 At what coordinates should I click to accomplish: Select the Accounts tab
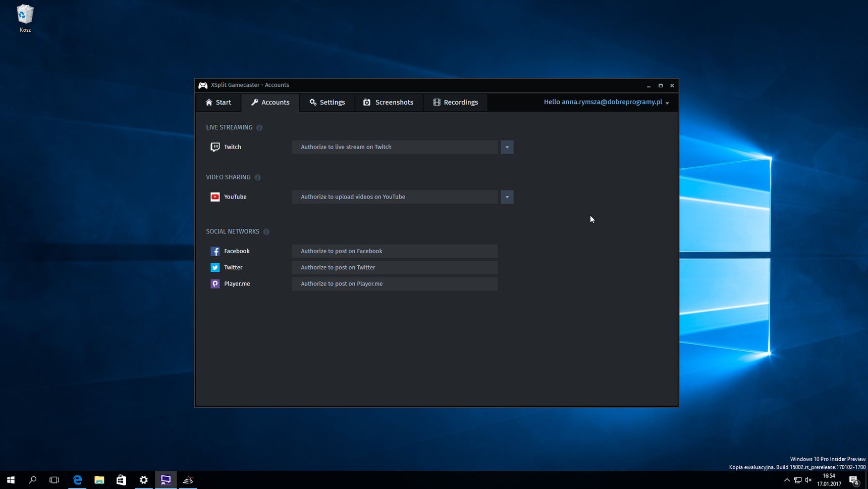click(270, 103)
